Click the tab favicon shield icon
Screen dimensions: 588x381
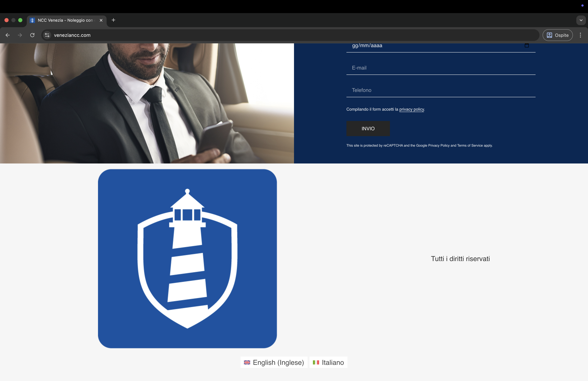(x=32, y=20)
